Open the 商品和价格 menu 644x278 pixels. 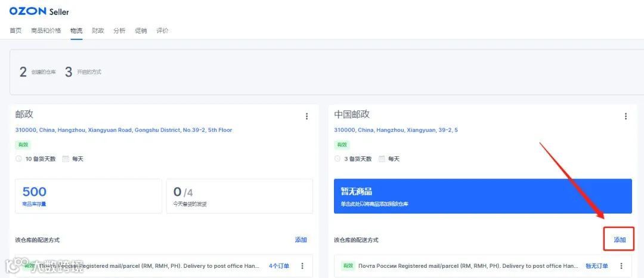click(x=46, y=31)
